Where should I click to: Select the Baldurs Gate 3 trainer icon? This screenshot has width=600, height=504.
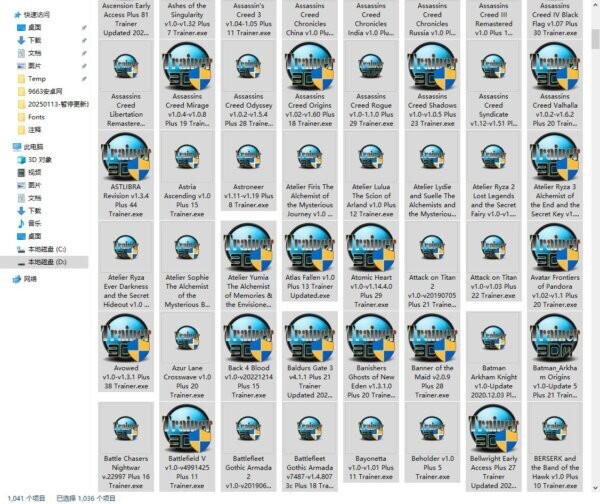310,338
